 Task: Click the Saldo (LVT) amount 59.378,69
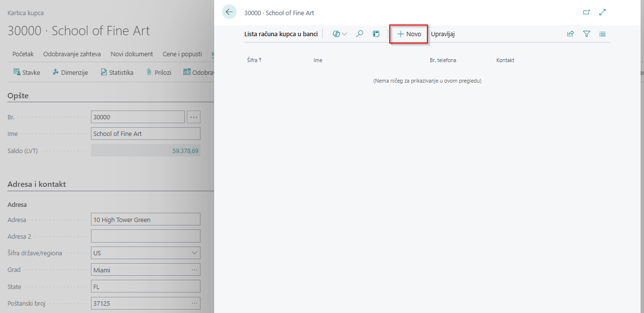[185, 151]
